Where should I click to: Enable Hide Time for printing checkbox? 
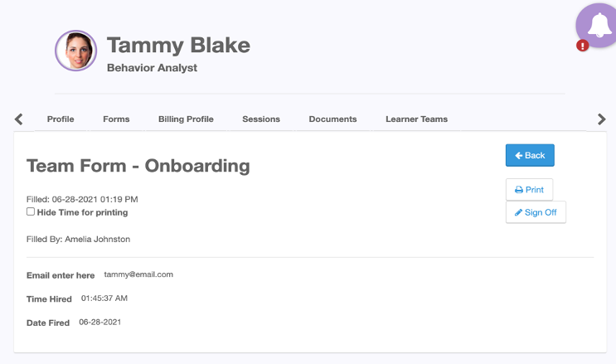pyautogui.click(x=31, y=211)
